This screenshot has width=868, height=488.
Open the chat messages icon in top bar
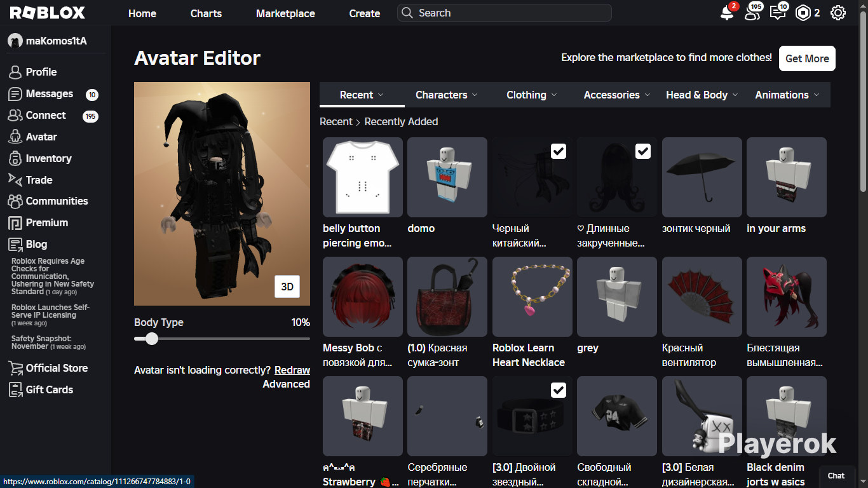[778, 13]
